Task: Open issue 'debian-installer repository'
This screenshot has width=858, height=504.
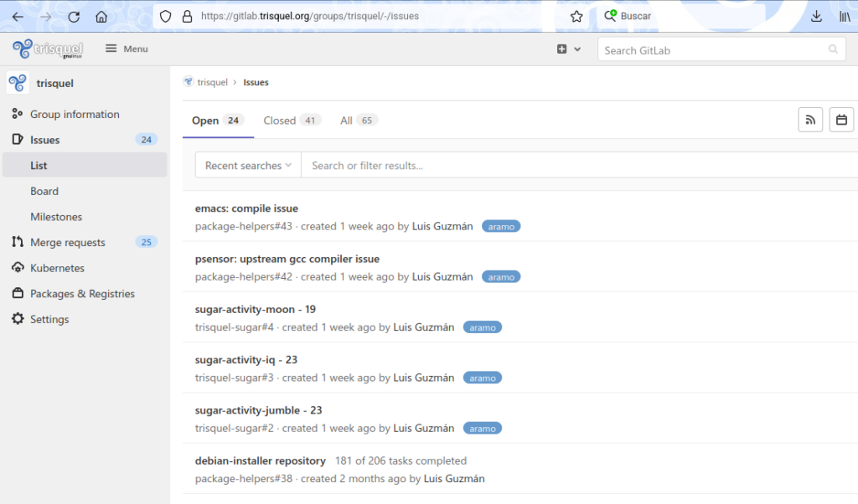Action: click(x=260, y=460)
